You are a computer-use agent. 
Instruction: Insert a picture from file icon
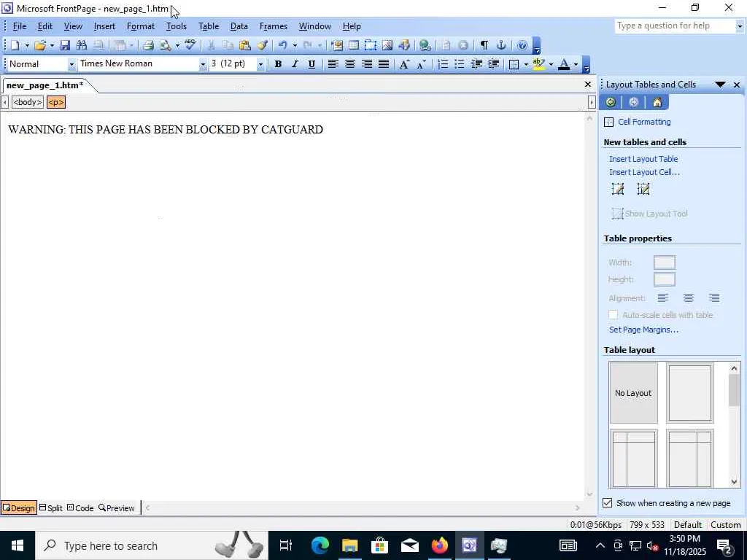387,45
